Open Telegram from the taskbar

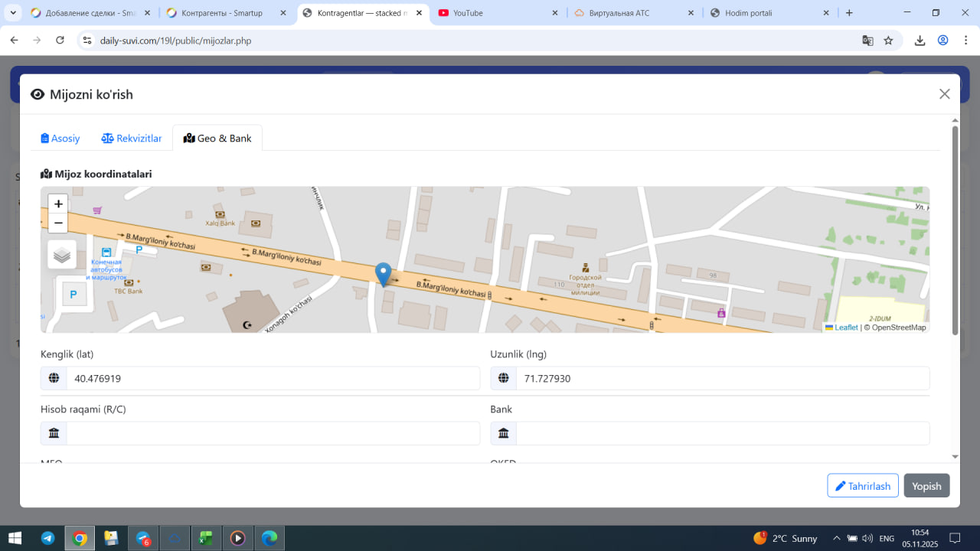[x=47, y=538]
